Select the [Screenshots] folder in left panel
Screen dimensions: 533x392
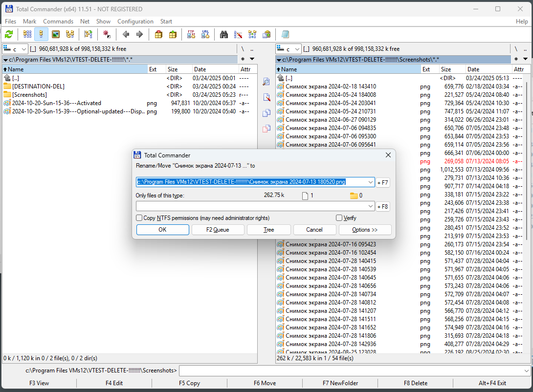[x=29, y=95]
